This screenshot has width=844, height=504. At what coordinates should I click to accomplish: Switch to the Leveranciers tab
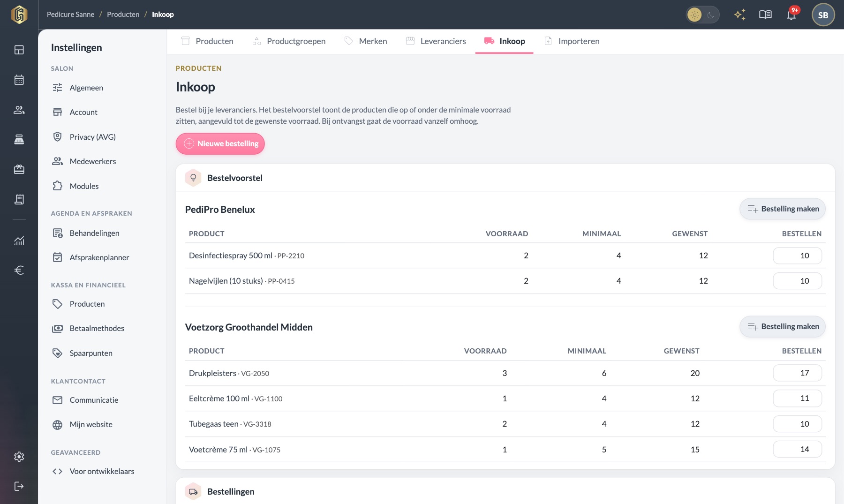tap(436, 41)
